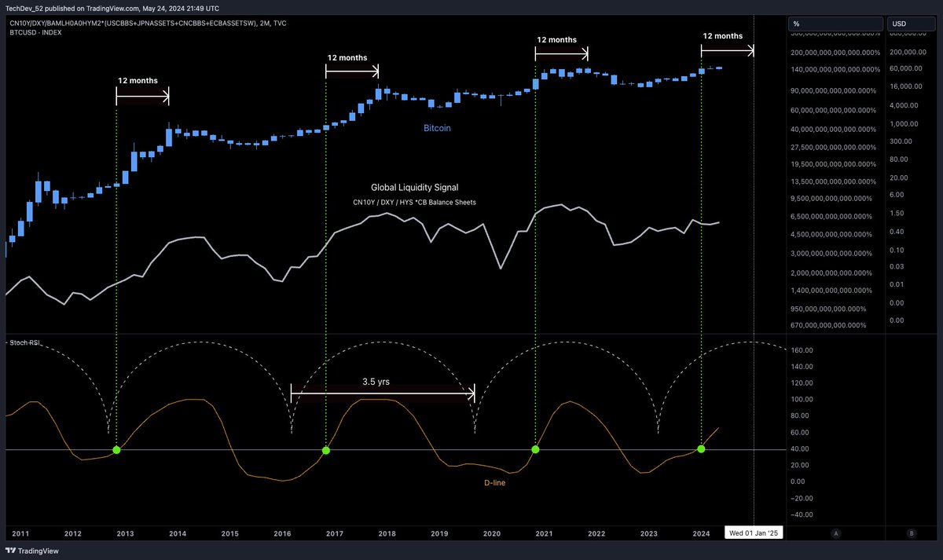Click the green signal dot at 2024
The width and height of the screenshot is (943, 560).
[701, 449]
